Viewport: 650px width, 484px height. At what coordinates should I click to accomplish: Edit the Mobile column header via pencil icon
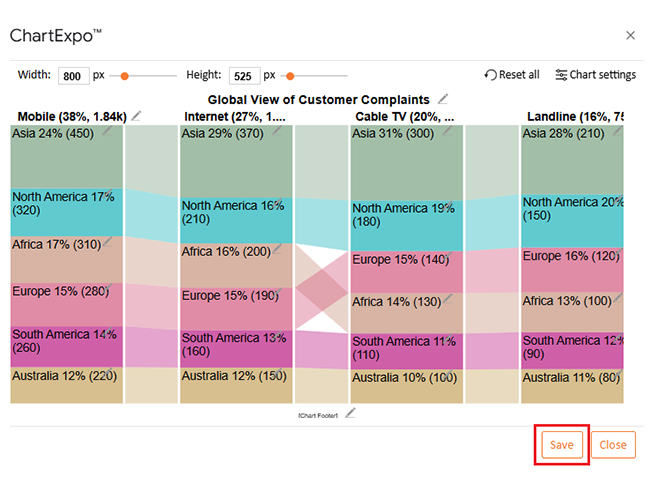point(137,116)
